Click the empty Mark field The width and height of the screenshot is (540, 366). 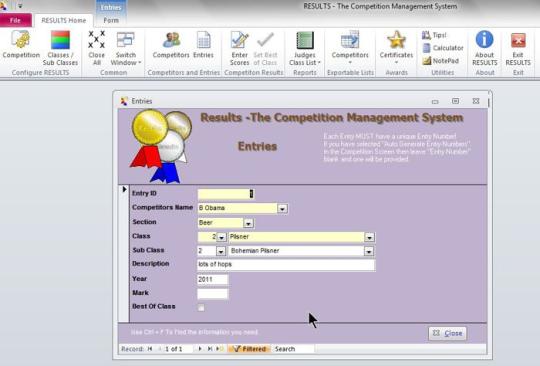pyautogui.click(x=212, y=293)
